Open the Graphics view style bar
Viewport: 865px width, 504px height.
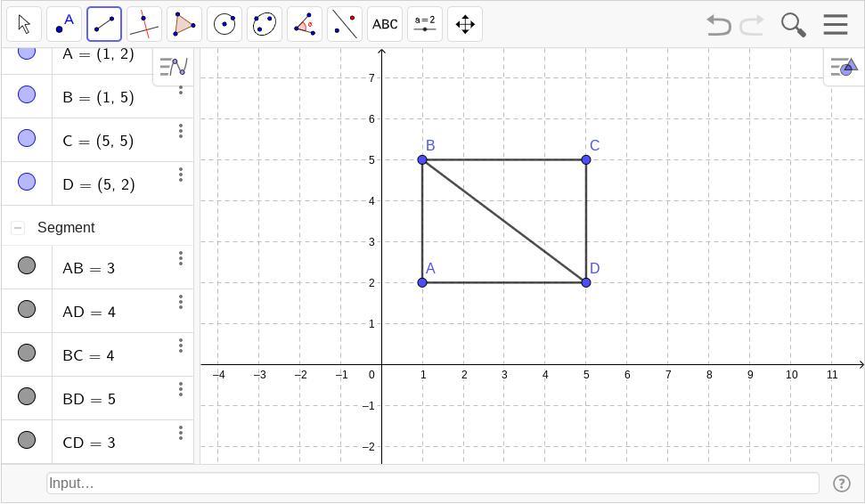pyautogui.click(x=844, y=68)
